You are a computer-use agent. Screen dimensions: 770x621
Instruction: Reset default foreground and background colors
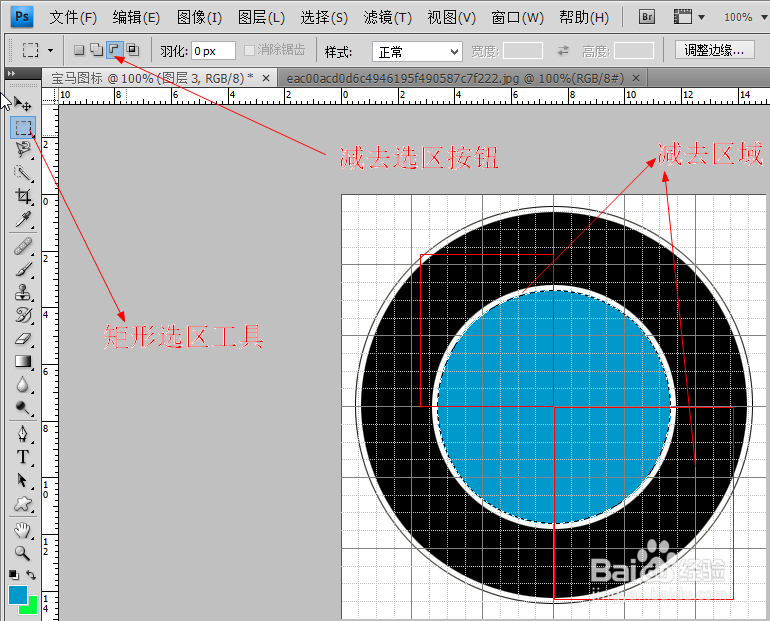pyautogui.click(x=14, y=574)
